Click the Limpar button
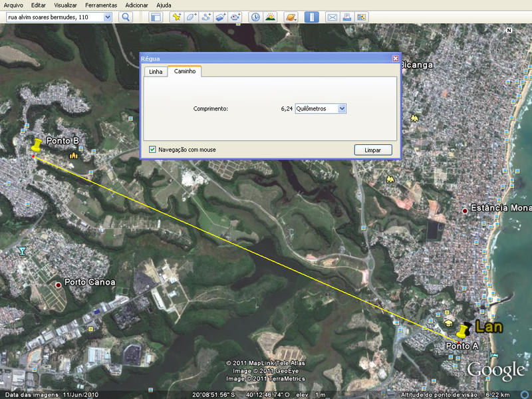This screenshot has height=399, width=532. coord(373,150)
